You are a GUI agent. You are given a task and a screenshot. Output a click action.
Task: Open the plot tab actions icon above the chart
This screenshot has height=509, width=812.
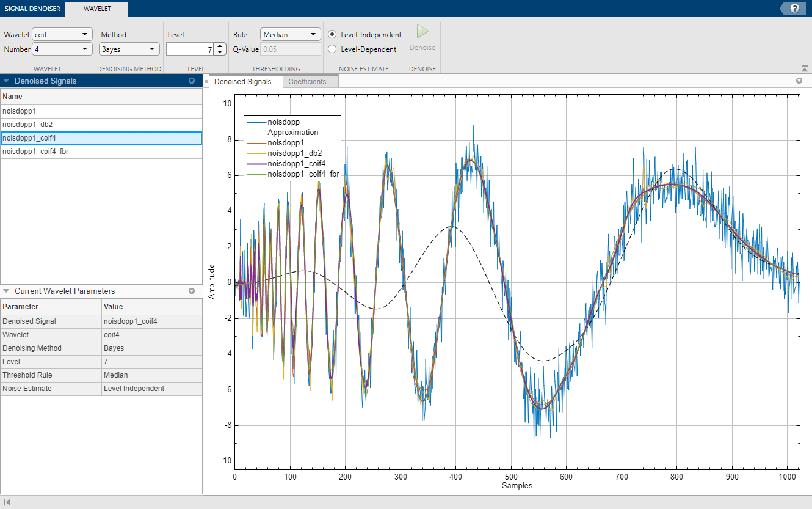tap(799, 81)
